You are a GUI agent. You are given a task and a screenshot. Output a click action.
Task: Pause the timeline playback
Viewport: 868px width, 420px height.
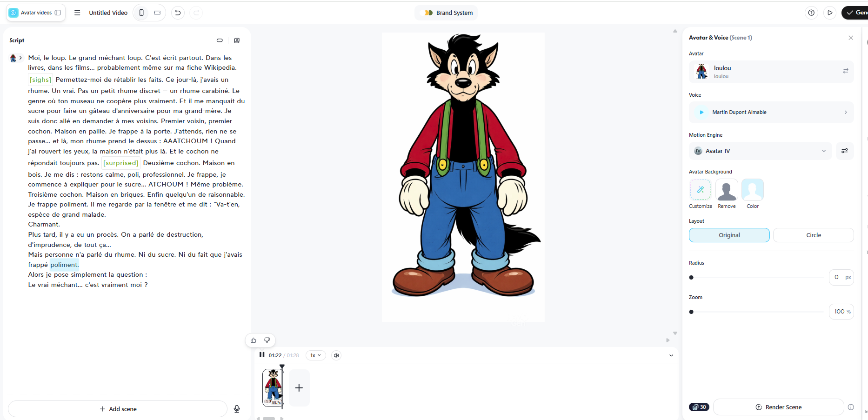[262, 355]
